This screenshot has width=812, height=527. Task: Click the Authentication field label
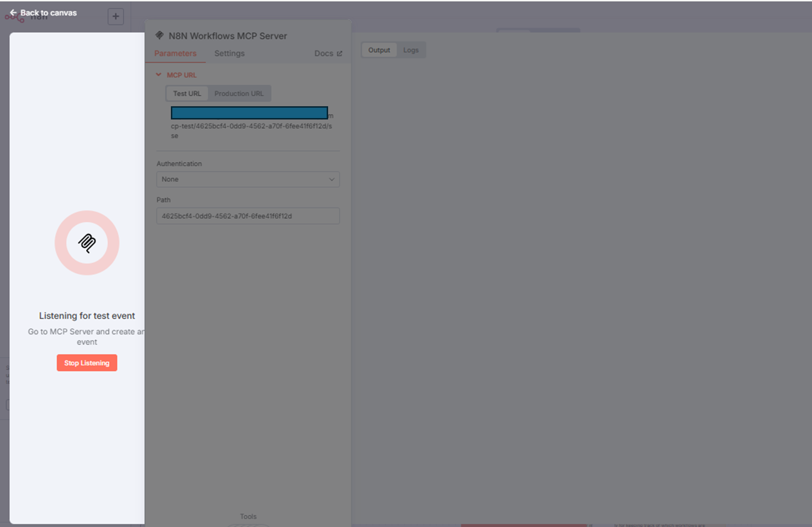(179, 163)
